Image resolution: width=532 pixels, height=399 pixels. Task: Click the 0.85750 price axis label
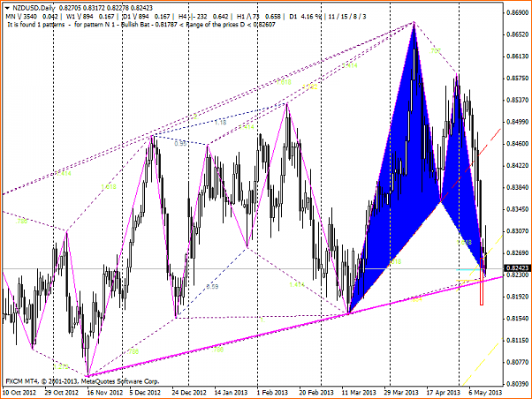517,78
